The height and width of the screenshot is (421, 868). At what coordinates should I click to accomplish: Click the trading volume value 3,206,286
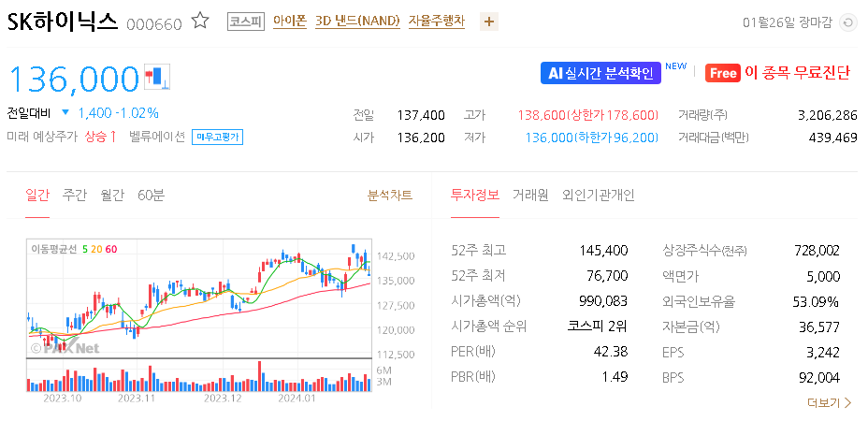(x=828, y=115)
